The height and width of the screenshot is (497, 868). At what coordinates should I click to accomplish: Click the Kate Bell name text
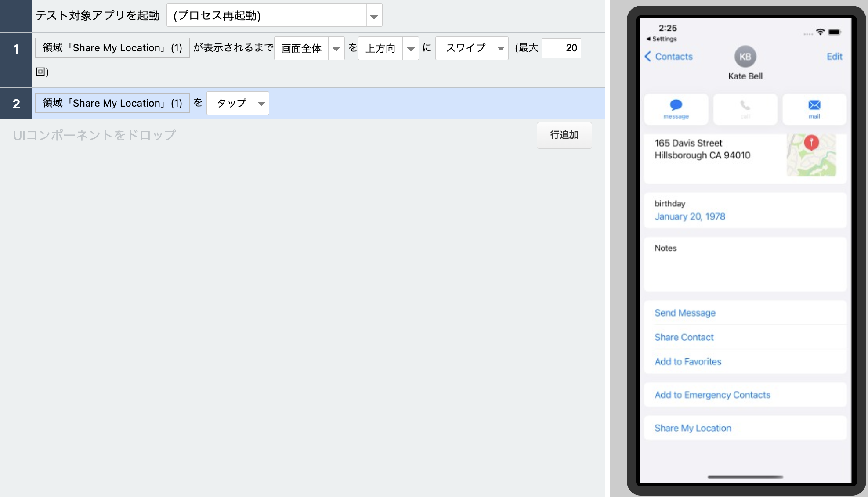[745, 76]
